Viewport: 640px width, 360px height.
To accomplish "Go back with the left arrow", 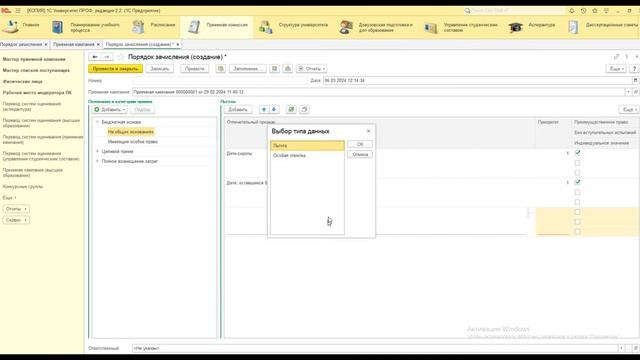I will click(95, 57).
